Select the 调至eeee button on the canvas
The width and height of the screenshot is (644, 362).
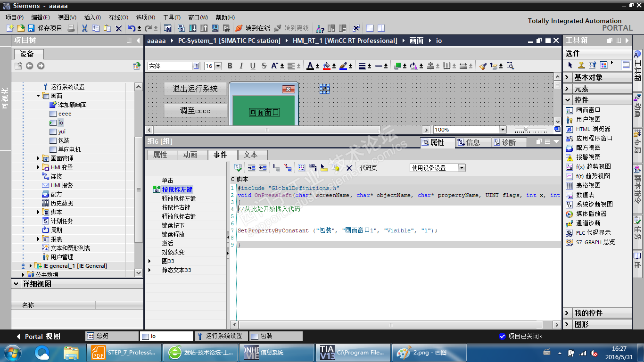click(x=195, y=111)
